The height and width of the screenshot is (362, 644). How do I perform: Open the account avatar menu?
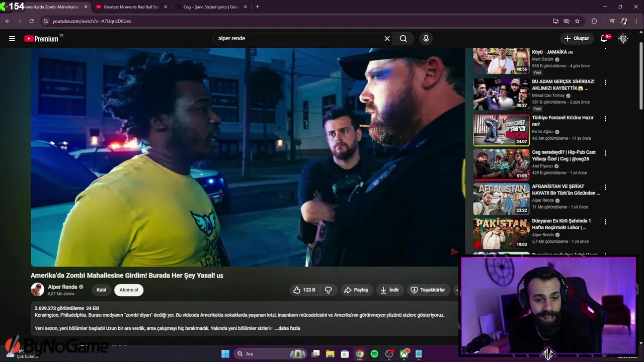623,38
